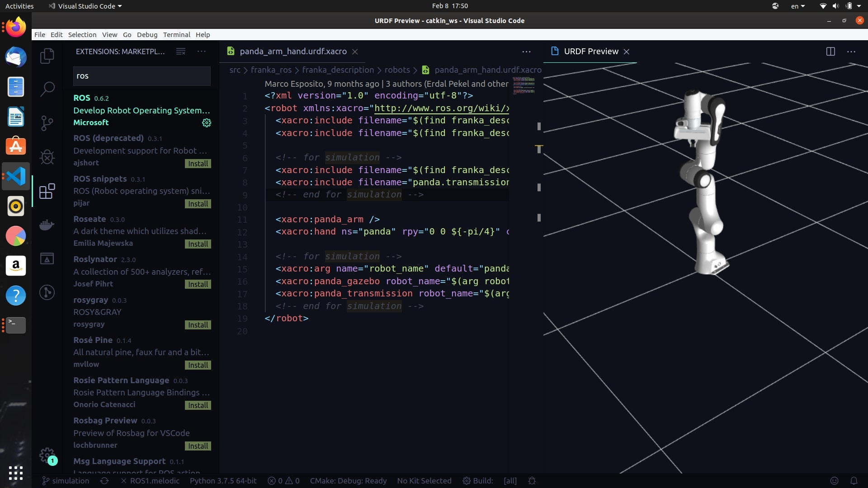This screenshot has height=488, width=868.
Task: Open the Manage settings gear in Activity Bar
Action: pyautogui.click(x=47, y=455)
